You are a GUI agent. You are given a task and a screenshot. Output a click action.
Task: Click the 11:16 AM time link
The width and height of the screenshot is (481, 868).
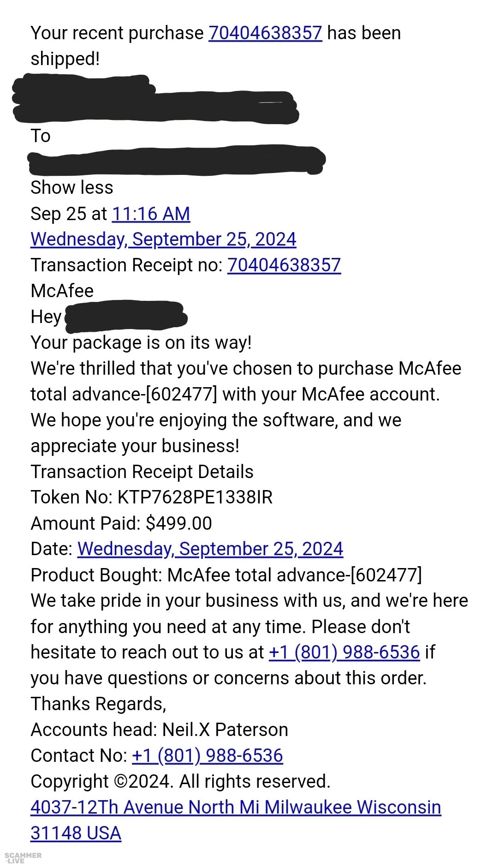click(x=151, y=214)
